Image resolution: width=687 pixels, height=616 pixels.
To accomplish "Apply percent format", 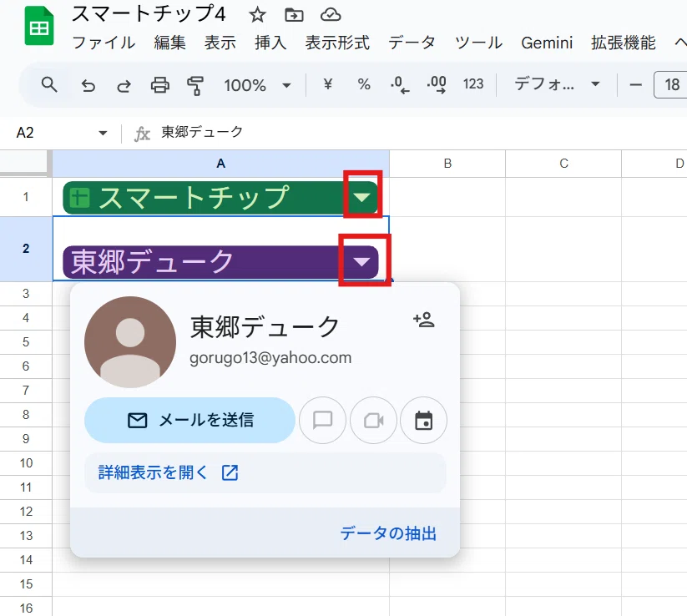I will pyautogui.click(x=364, y=84).
